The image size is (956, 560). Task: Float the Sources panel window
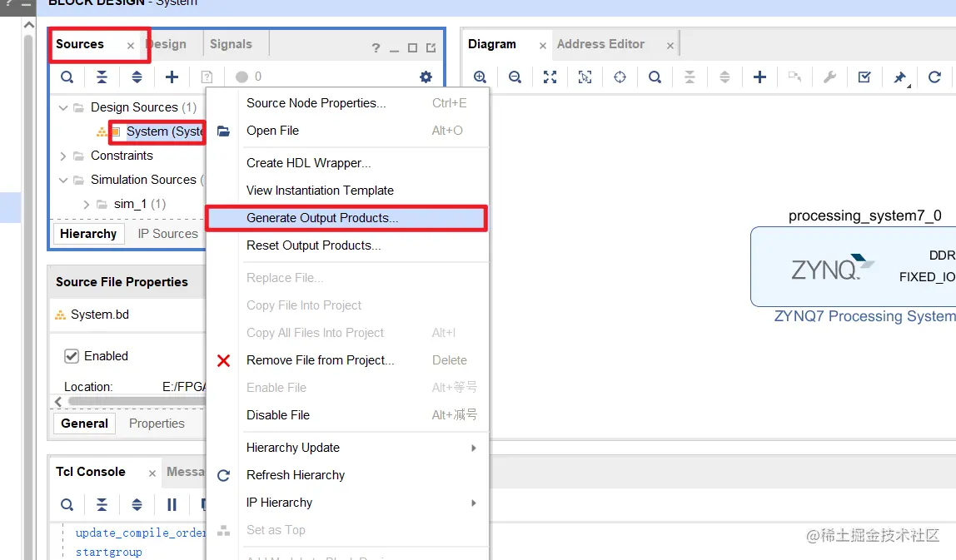(x=431, y=47)
